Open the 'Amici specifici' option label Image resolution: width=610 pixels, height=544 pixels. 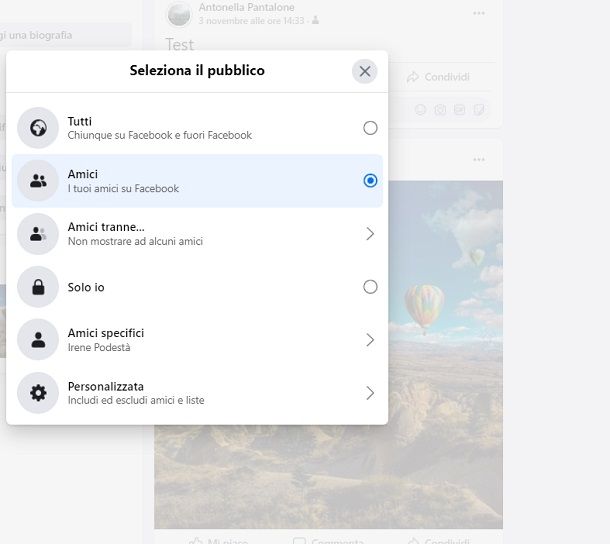(x=106, y=333)
